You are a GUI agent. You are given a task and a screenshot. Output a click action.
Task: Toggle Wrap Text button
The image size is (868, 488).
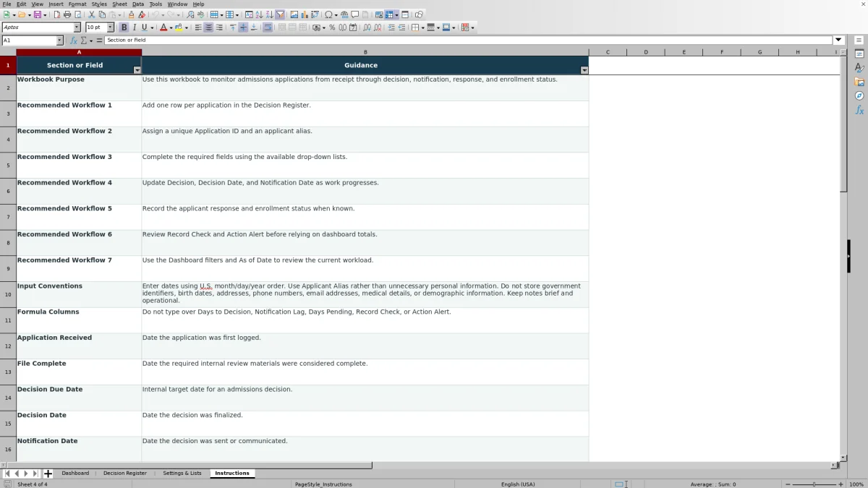pyautogui.click(x=268, y=27)
